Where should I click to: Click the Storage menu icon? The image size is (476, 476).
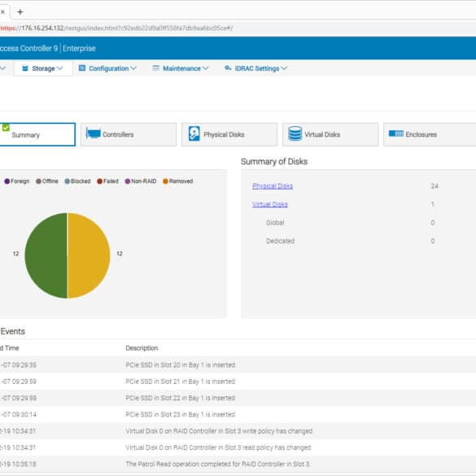[25, 68]
